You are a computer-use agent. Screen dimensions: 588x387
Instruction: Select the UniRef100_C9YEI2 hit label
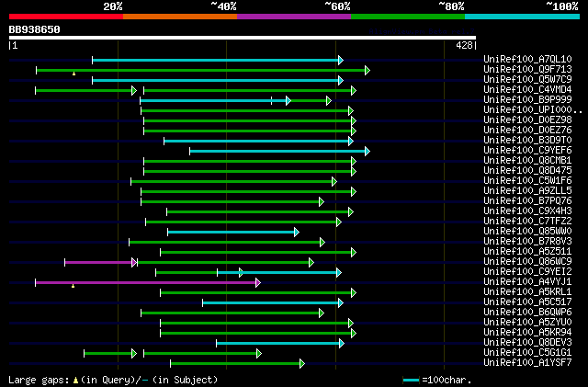point(527,272)
